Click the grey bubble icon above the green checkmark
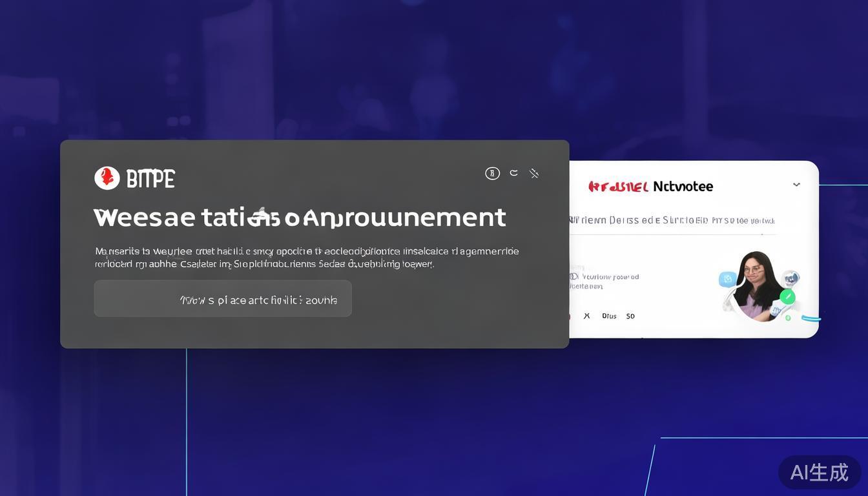This screenshot has width=868, height=496. [791, 278]
